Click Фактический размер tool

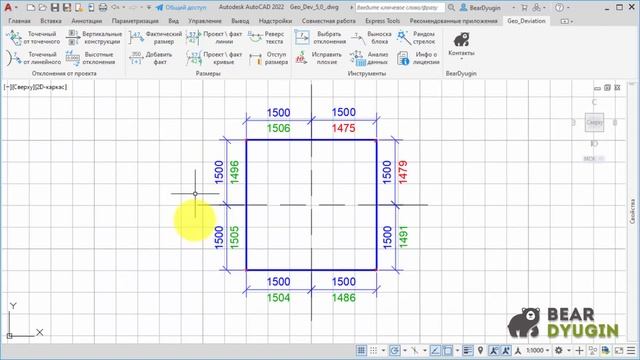point(155,38)
